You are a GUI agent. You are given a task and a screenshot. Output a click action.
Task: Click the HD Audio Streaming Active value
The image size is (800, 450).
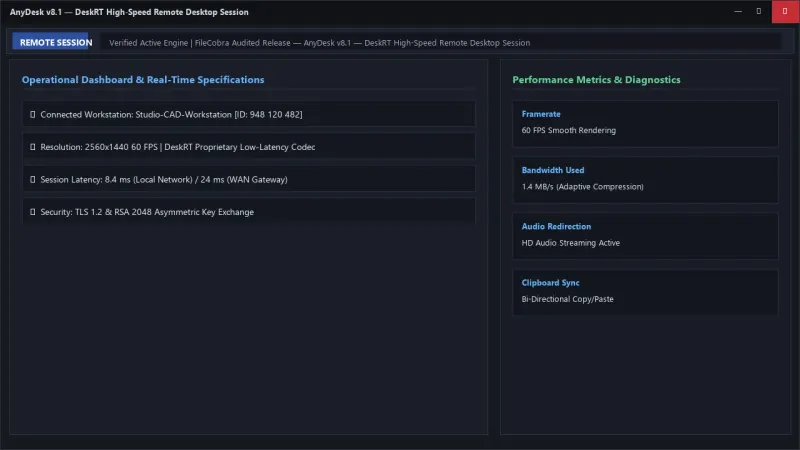pyautogui.click(x=570, y=243)
